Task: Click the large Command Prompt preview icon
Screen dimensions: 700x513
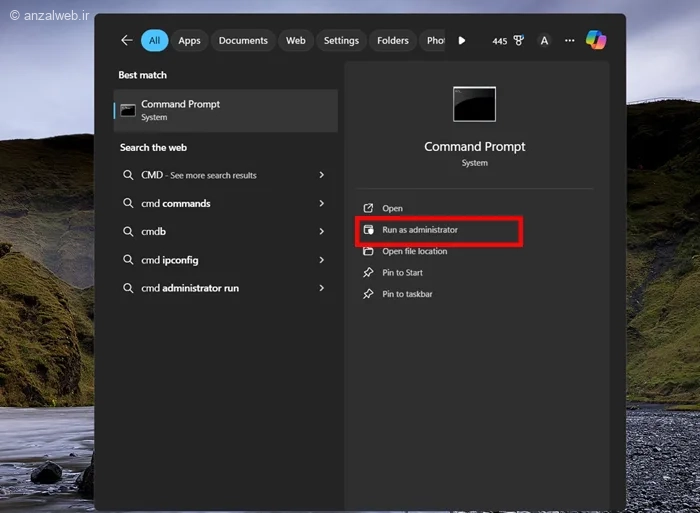Action: click(474, 104)
